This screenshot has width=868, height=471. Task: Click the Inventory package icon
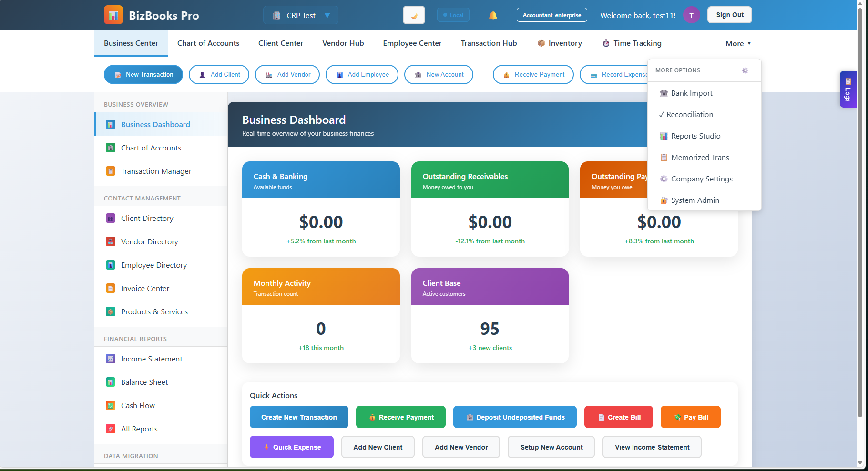[541, 43]
